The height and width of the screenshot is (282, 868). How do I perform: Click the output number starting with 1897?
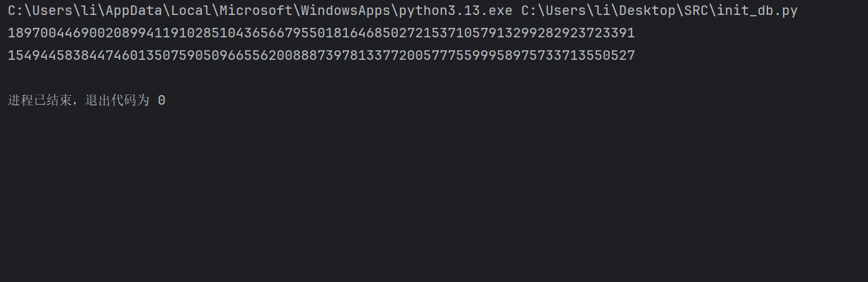coord(321,33)
